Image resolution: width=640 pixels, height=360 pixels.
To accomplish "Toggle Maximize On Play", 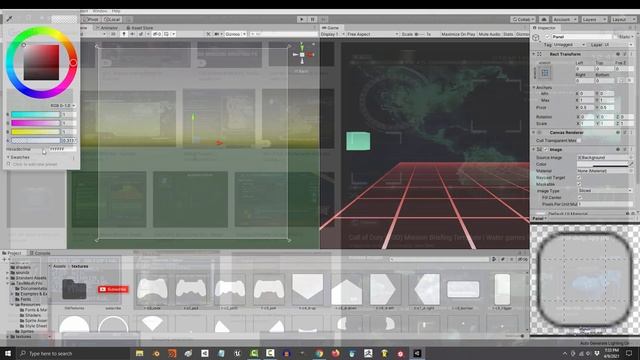I will [458, 34].
